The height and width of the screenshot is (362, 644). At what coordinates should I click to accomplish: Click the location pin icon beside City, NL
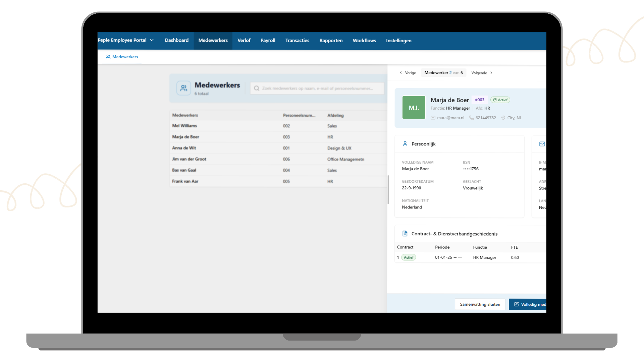pyautogui.click(x=503, y=118)
